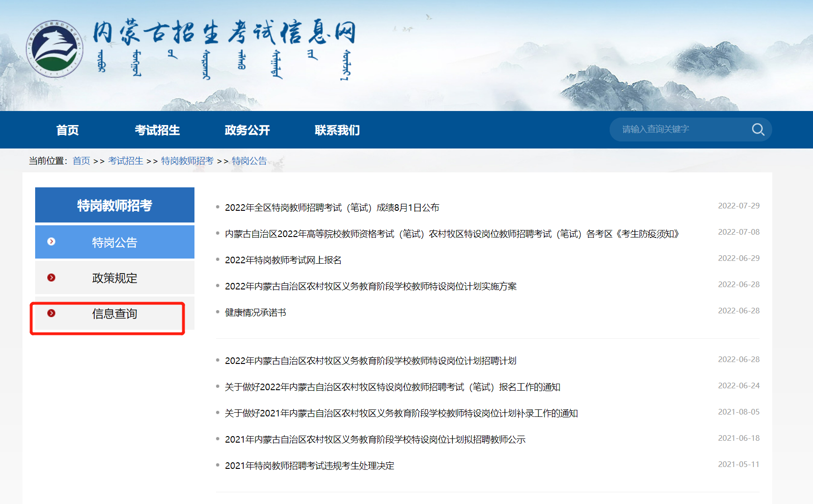Open 2022年特岗教师考试网上报名 announcement

[283, 260]
